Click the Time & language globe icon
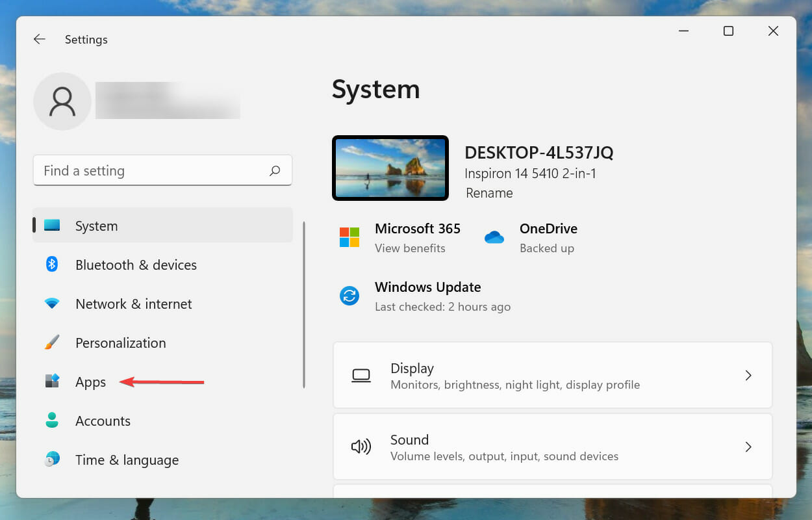The width and height of the screenshot is (812, 520). [52, 460]
